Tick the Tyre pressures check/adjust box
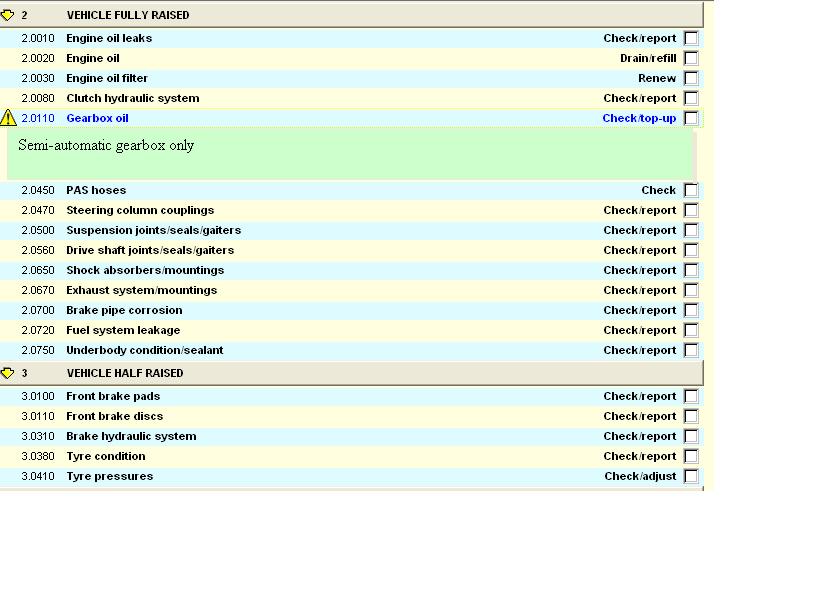The image size is (820, 615). click(691, 476)
